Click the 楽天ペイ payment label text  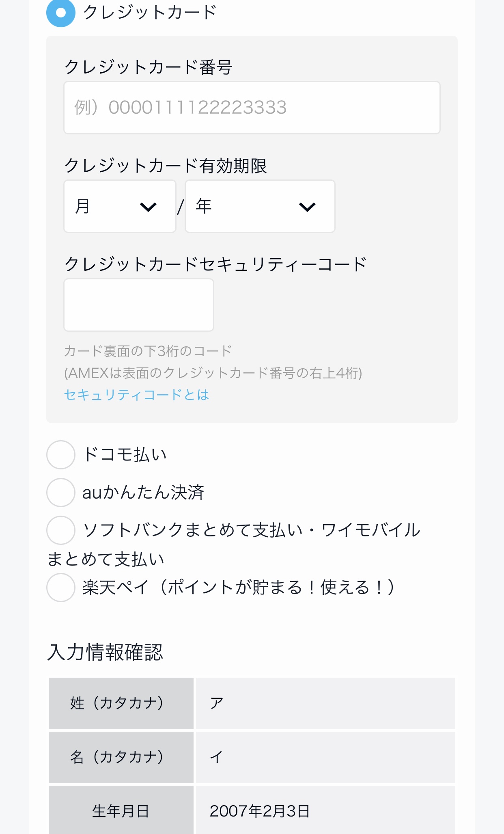pyautogui.click(x=238, y=588)
